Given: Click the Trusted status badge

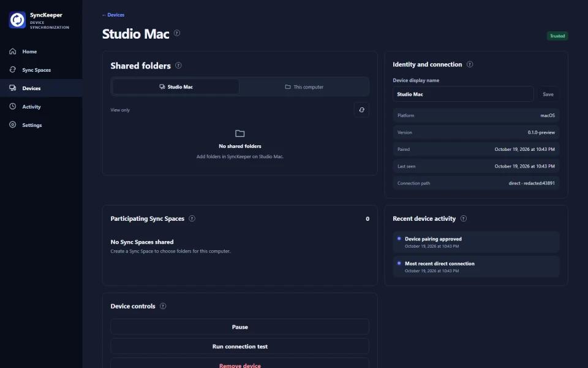Looking at the screenshot, I should click(557, 36).
